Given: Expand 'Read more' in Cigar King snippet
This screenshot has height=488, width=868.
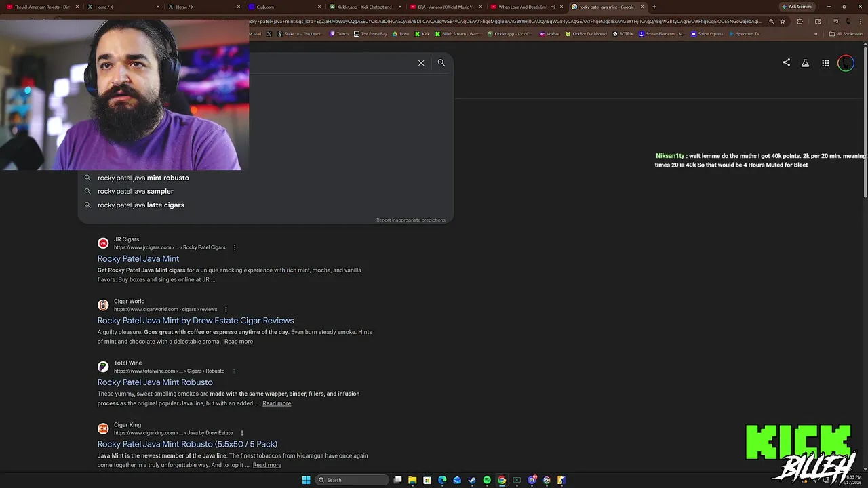Looking at the screenshot, I should [267, 465].
